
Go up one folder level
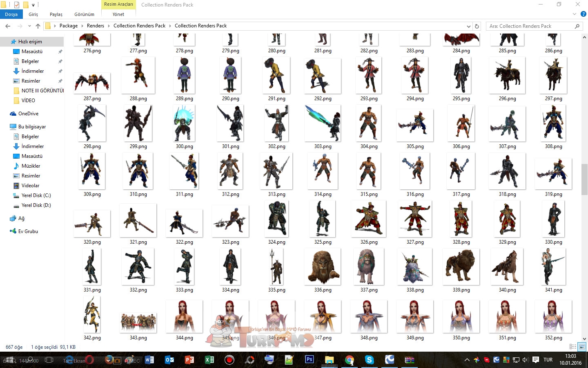tap(38, 26)
